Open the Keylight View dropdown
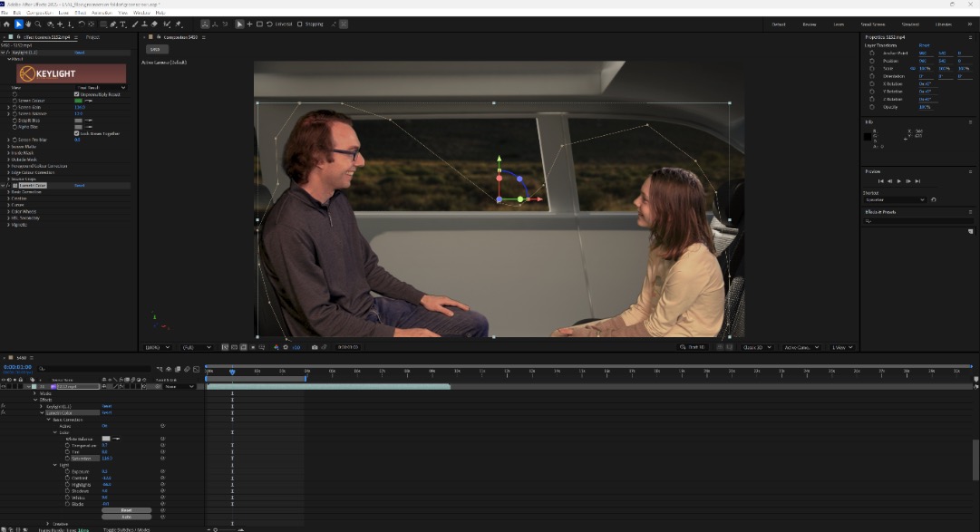Viewport: 980px width, 532px height. pyautogui.click(x=102, y=88)
